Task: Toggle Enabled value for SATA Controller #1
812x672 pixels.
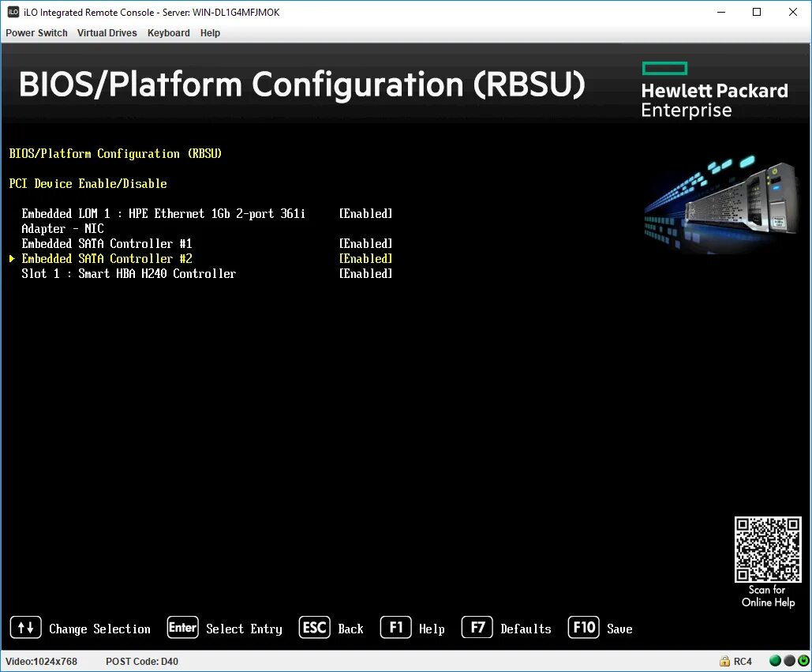Action: [365, 243]
